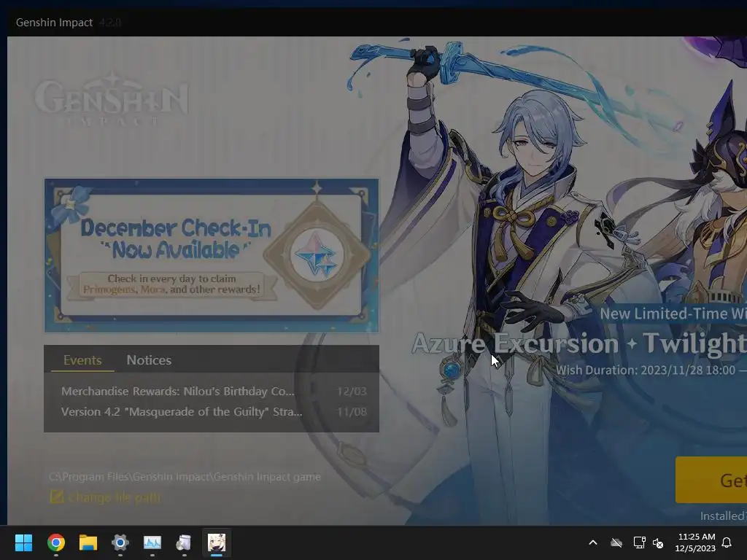Open the clock showing 11:25 AM
747x560 pixels.
695,542
